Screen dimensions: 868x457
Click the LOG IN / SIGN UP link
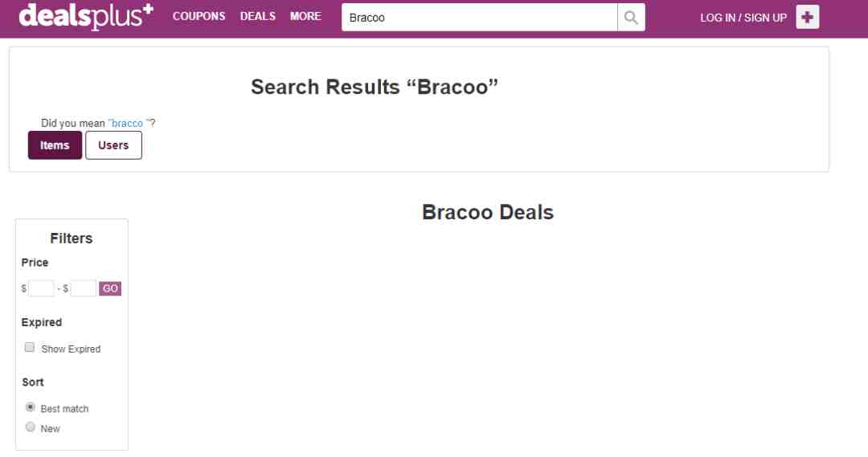click(x=743, y=18)
